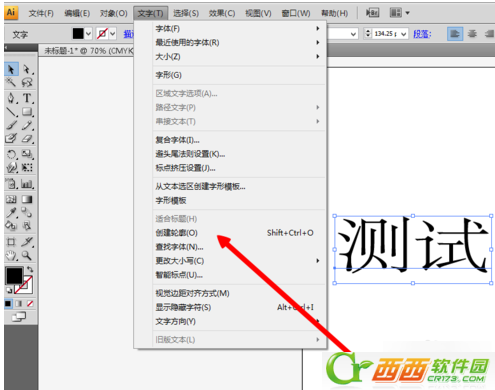Open the font size dropdown arrow
The height and width of the screenshot is (390, 495).
click(404, 34)
